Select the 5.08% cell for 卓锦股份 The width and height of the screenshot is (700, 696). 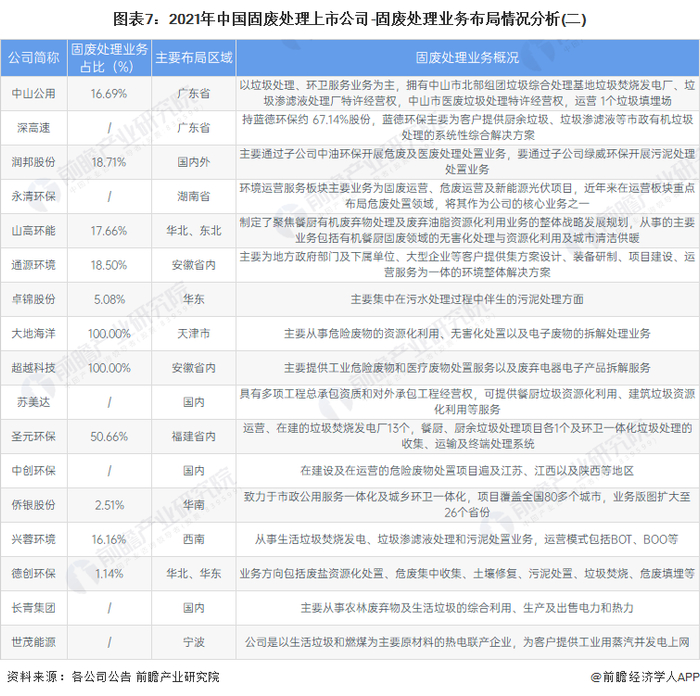[x=109, y=299]
